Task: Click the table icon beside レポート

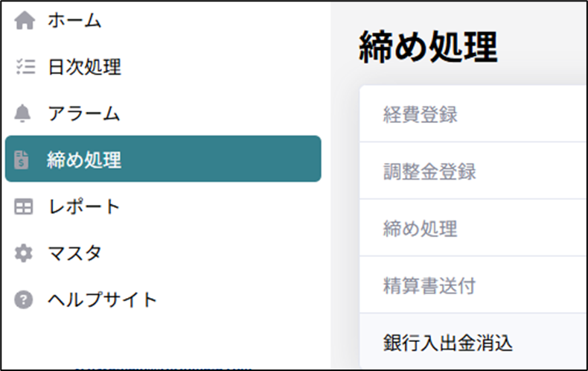Action: pyautogui.click(x=25, y=206)
